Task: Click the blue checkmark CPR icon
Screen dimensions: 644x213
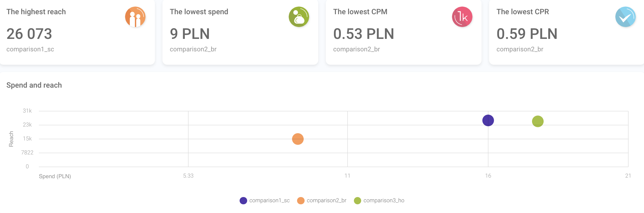Action: (x=625, y=17)
